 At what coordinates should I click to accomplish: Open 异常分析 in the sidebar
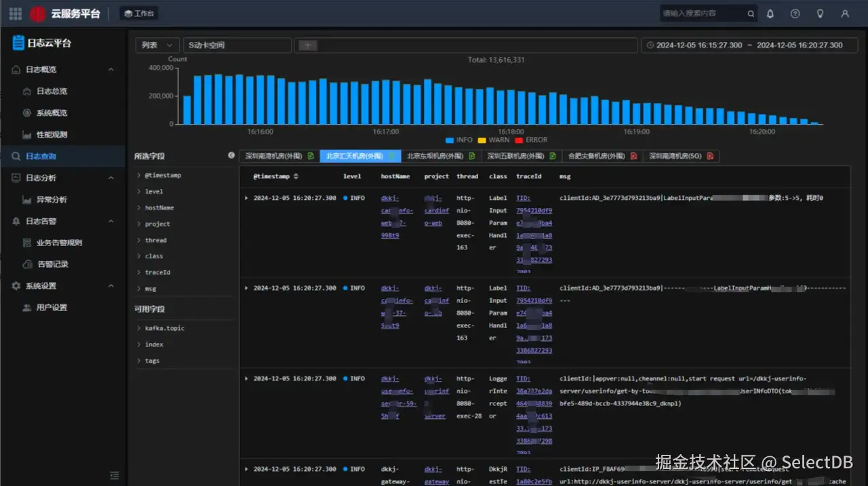tap(52, 199)
